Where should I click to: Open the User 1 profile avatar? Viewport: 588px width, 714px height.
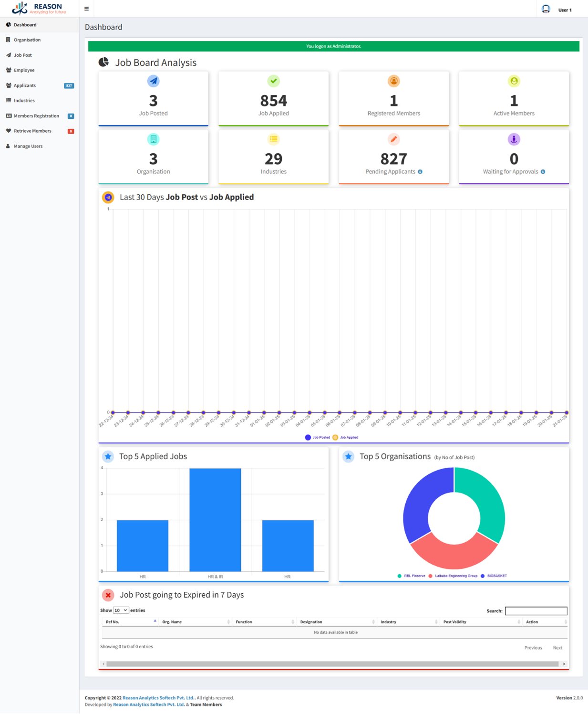coord(546,9)
